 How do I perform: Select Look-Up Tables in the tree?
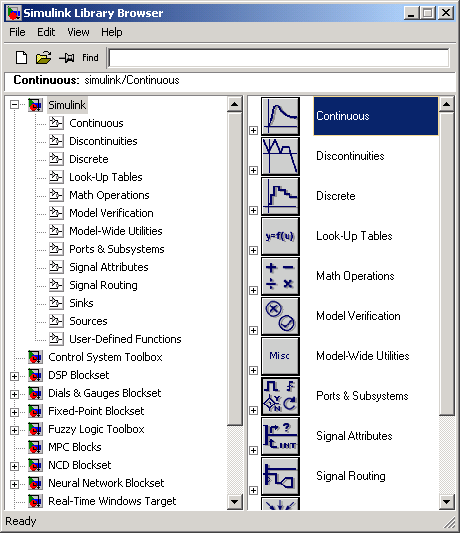pyautogui.click(x=106, y=177)
